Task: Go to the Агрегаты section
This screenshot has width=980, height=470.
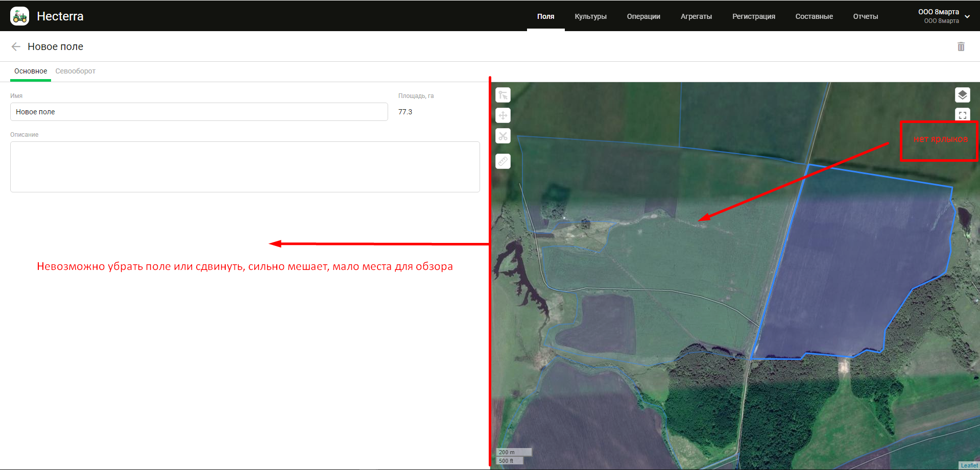Action: (696, 16)
